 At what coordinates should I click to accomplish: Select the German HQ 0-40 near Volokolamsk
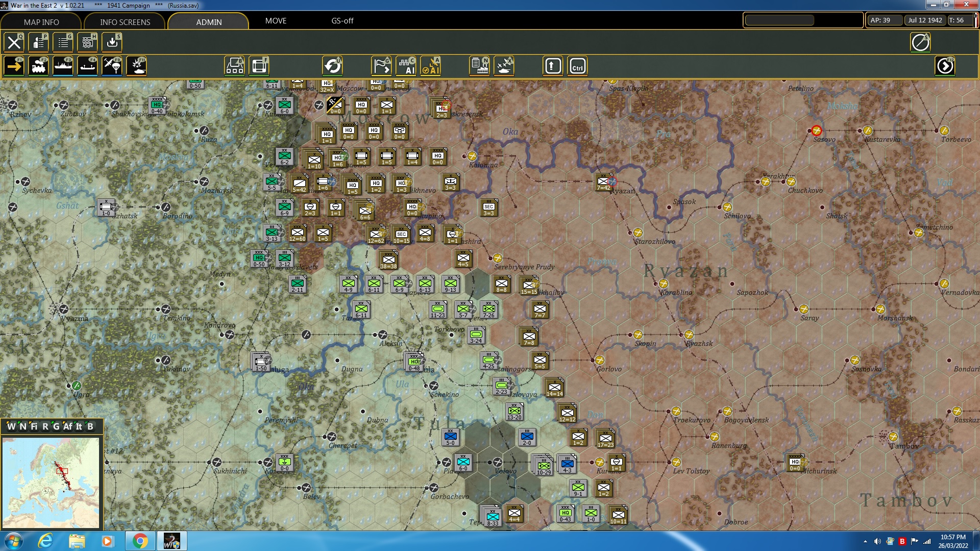157,106
